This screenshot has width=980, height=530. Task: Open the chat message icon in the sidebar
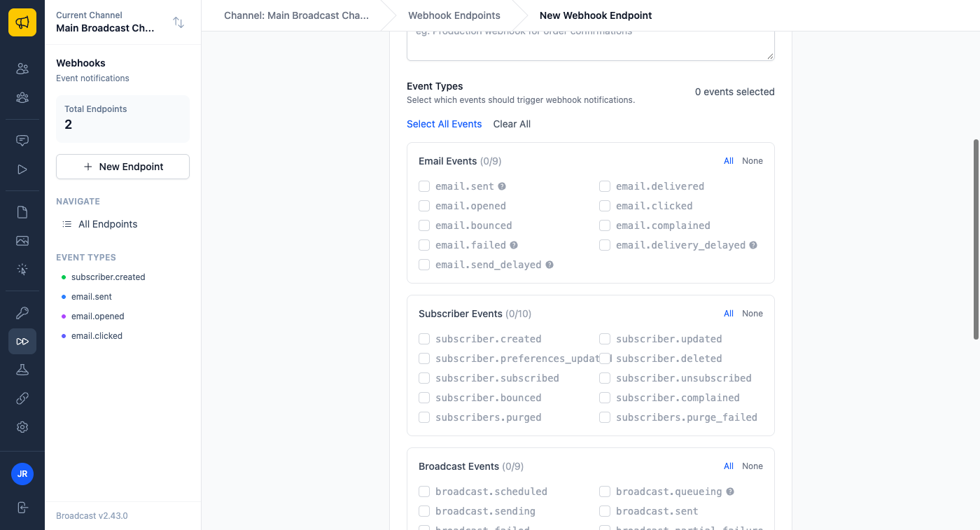click(x=22, y=140)
